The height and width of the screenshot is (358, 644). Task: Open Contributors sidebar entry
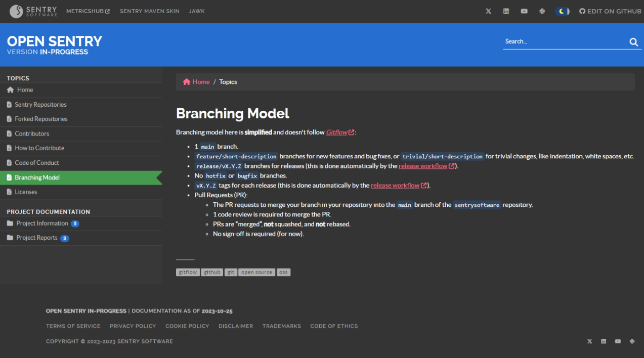pyautogui.click(x=81, y=134)
